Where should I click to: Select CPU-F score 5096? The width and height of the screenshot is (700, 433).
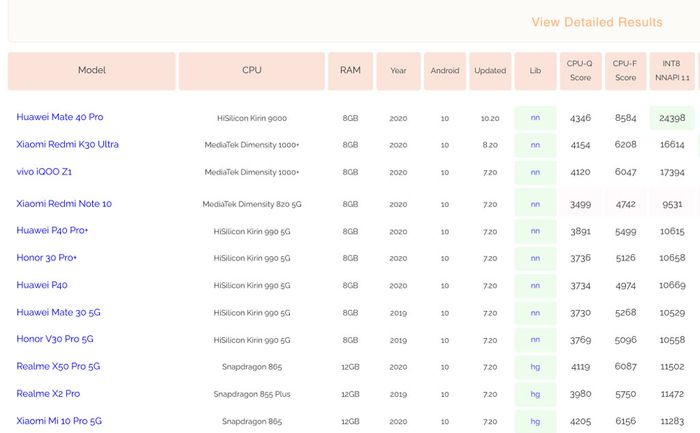(x=625, y=340)
